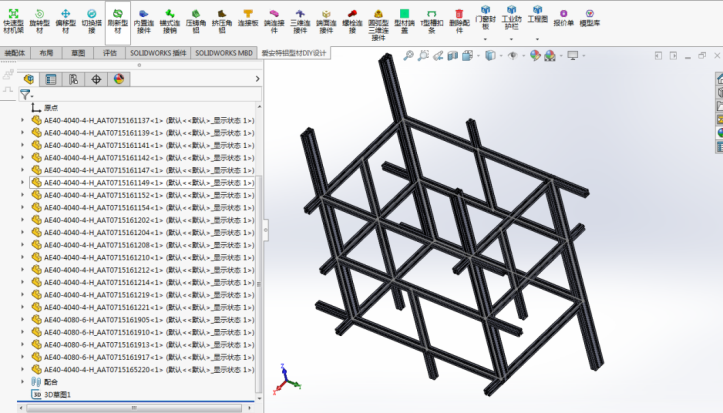Image resolution: width=723 pixels, height=413 pixels.
Task: Toggle the left panel collapse handle
Action: click(266, 230)
